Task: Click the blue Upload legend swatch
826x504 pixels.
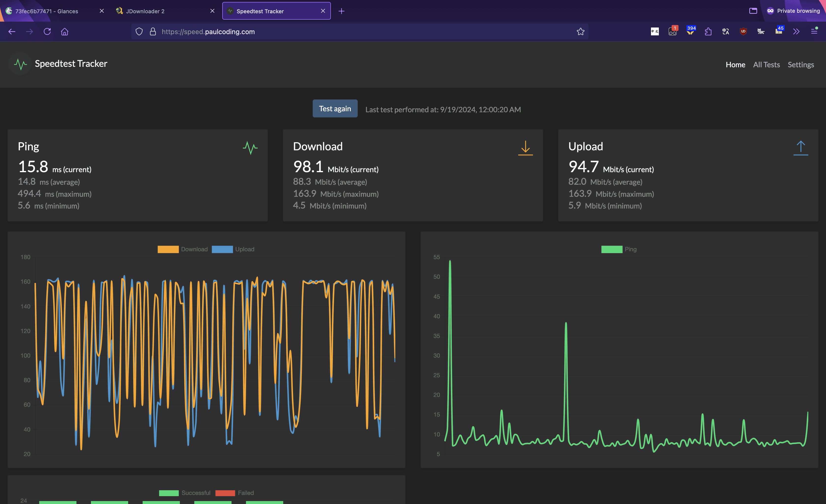Action: coord(222,249)
